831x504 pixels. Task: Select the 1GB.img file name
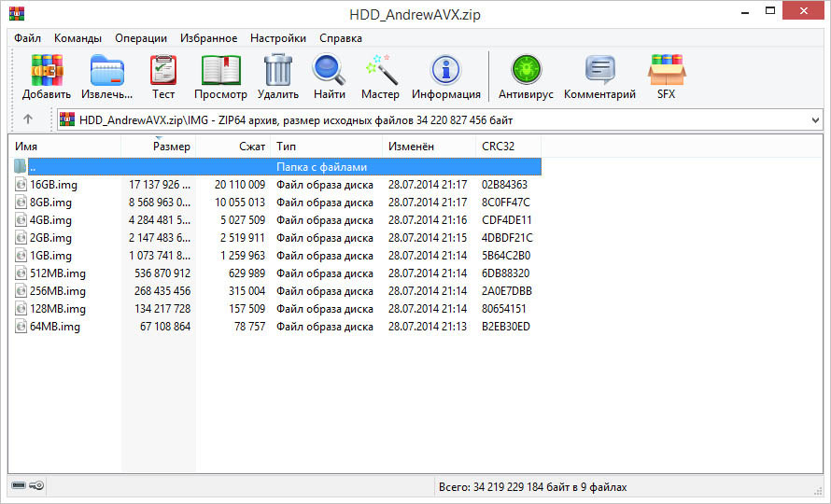point(50,256)
